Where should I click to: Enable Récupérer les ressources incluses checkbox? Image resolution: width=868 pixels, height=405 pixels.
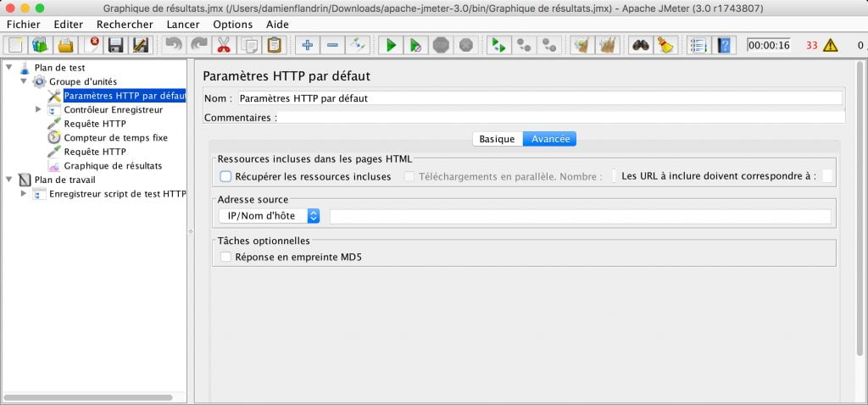click(225, 176)
